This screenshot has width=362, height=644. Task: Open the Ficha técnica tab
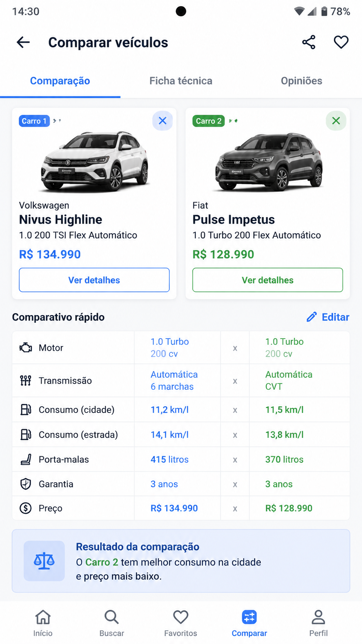pos(181,81)
